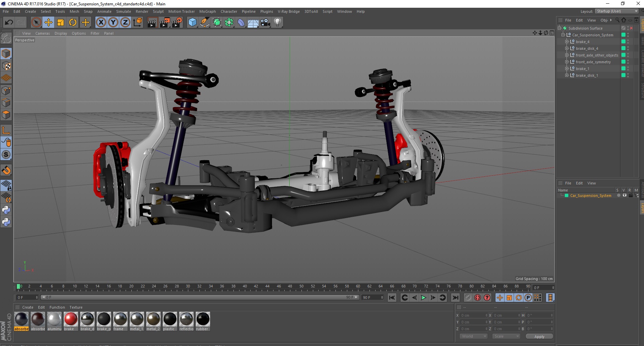This screenshot has width=644, height=346.
Task: Open Edit Render Settings icon
Action: [x=177, y=23]
